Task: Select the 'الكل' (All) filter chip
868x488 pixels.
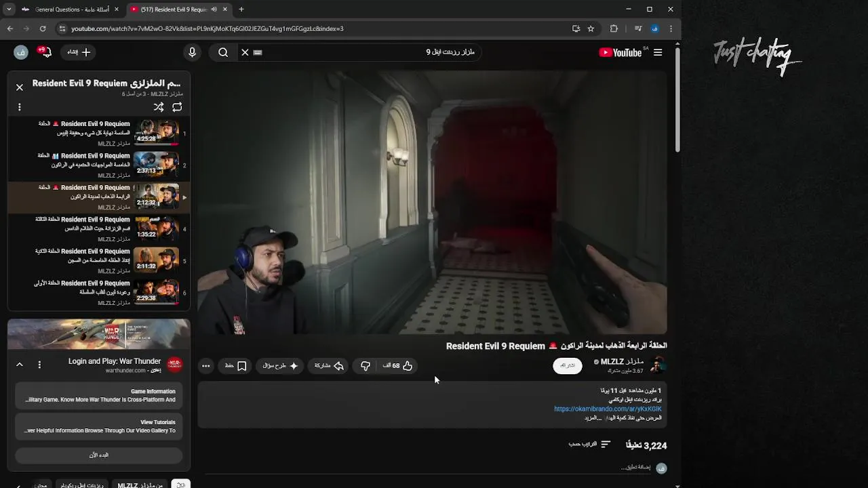Action: pyautogui.click(x=180, y=485)
